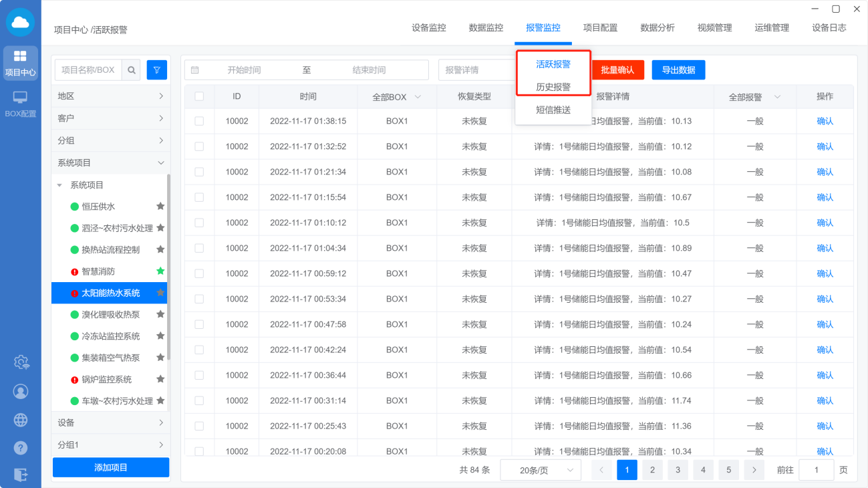This screenshot has width=868, height=488.
Task: Go to page 3
Action: click(678, 470)
